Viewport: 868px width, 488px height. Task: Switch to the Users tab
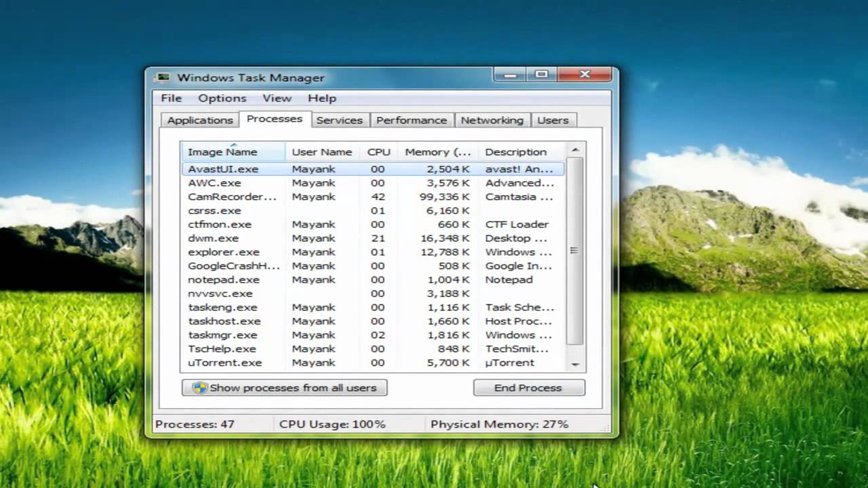point(553,120)
